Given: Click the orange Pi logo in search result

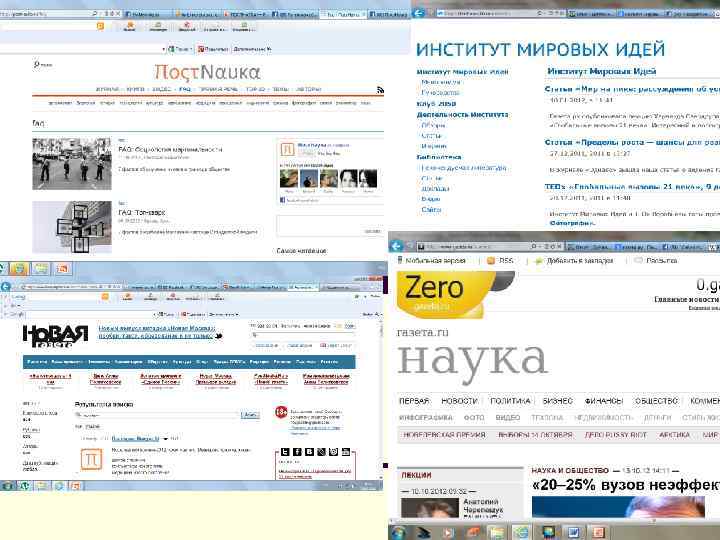Looking at the screenshot, I should point(91,459).
